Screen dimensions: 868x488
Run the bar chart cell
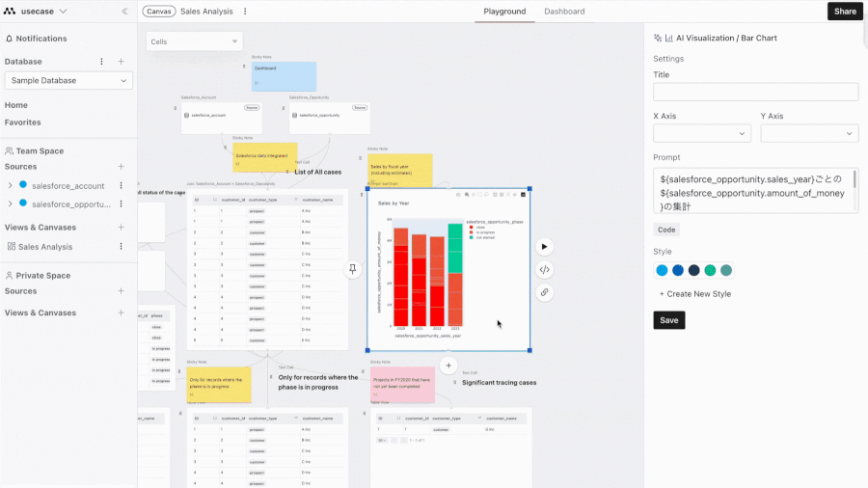point(544,247)
